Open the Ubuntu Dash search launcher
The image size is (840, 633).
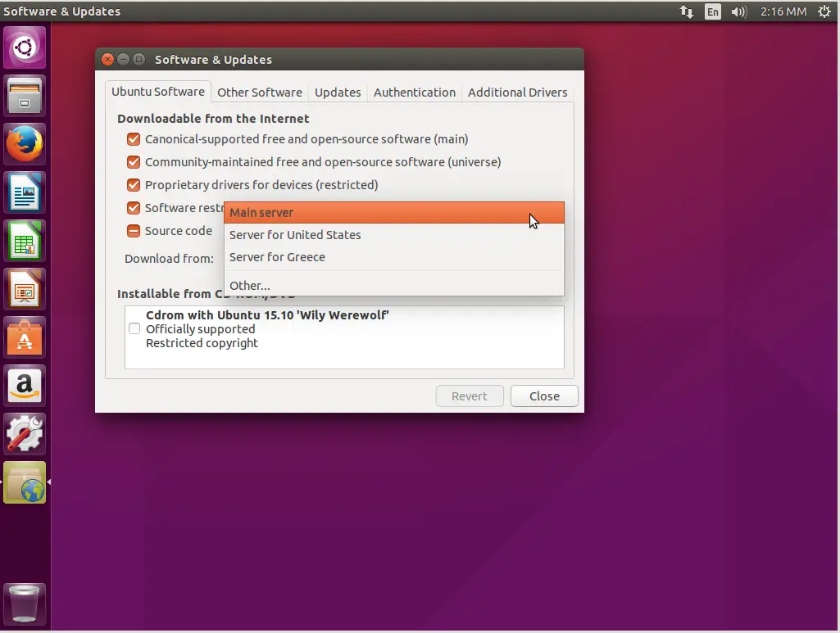pyautogui.click(x=25, y=47)
